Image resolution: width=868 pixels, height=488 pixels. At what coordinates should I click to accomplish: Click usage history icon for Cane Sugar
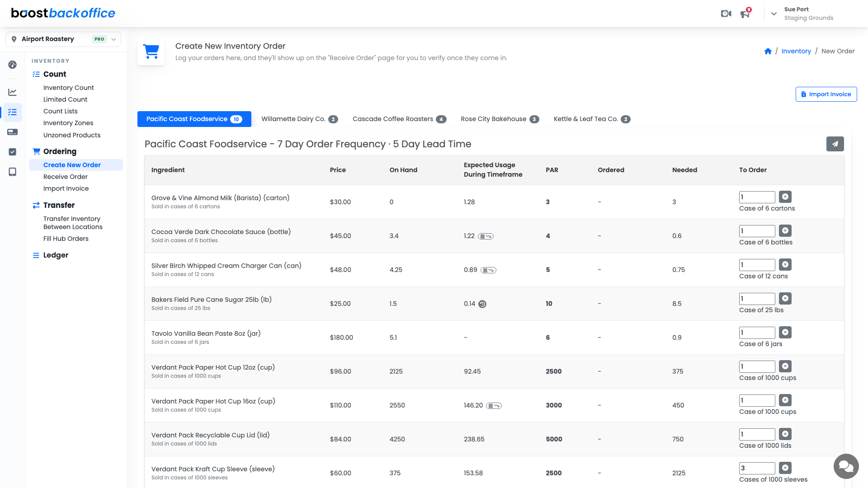tap(482, 304)
